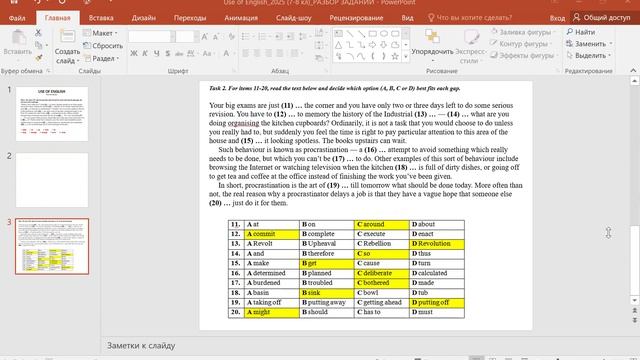Select the rectangle shape in gallery
This screenshot has width=640, height=360.
point(373,34)
